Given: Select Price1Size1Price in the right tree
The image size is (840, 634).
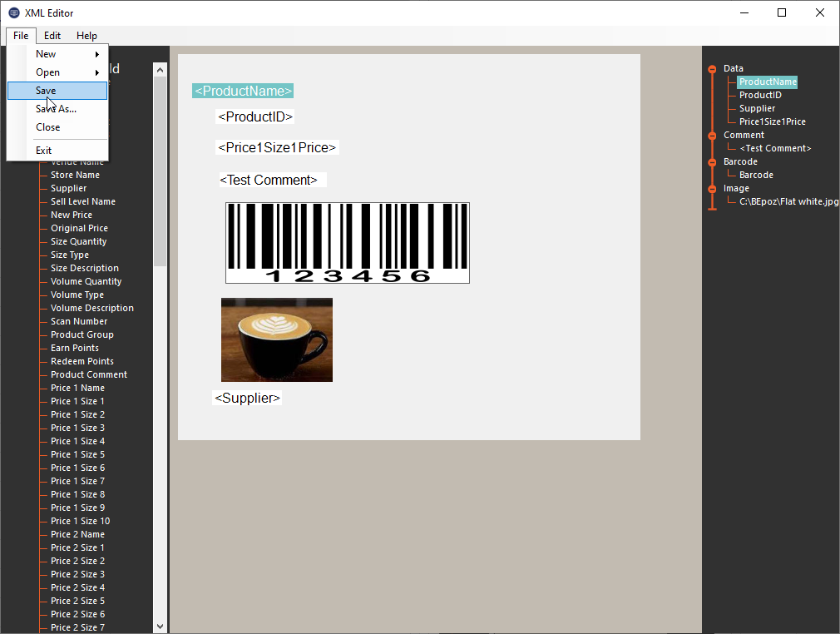Looking at the screenshot, I should pyautogui.click(x=773, y=121).
